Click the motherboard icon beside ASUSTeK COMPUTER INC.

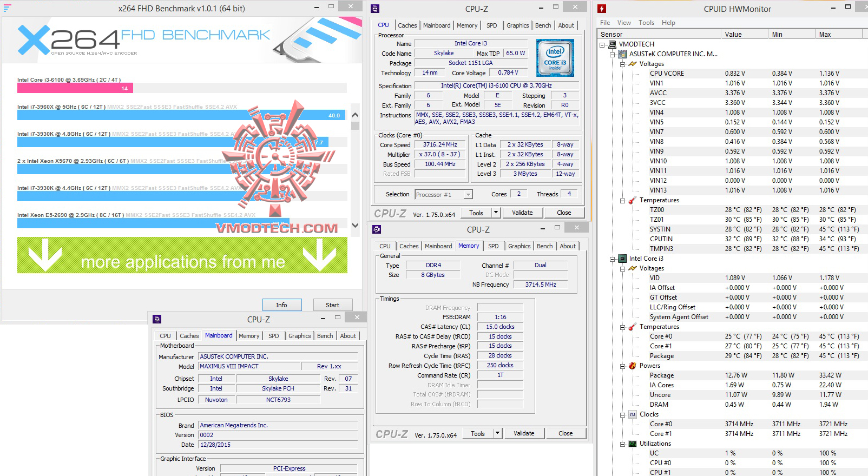pos(622,54)
